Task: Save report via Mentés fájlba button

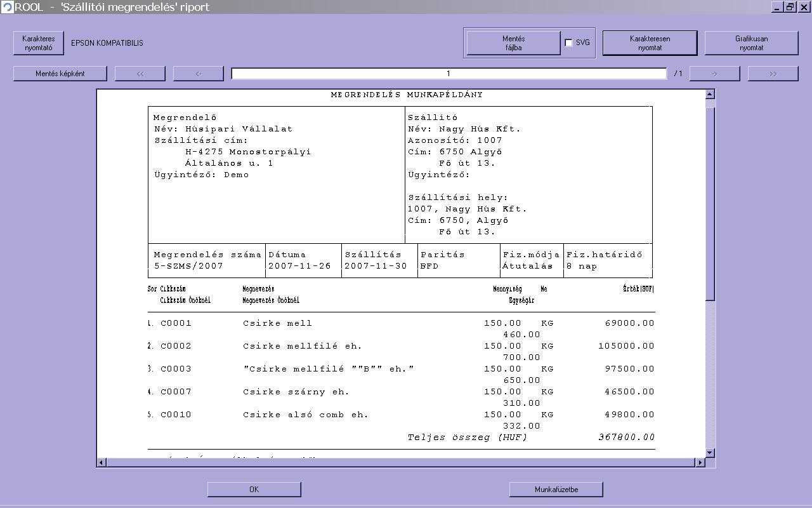Action: click(513, 43)
